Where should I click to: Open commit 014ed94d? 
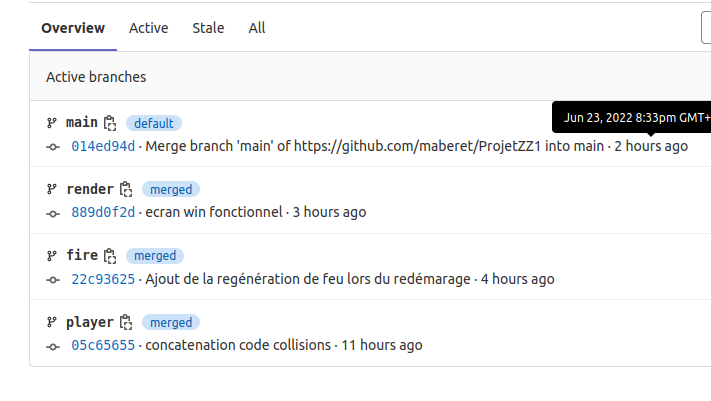[103, 147]
